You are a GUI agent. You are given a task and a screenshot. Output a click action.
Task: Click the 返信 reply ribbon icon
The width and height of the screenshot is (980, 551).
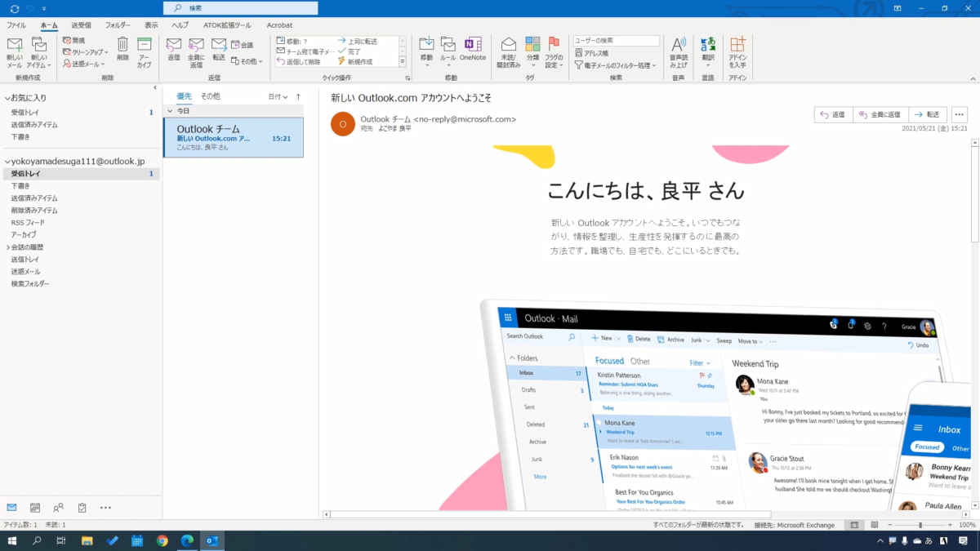174,49
